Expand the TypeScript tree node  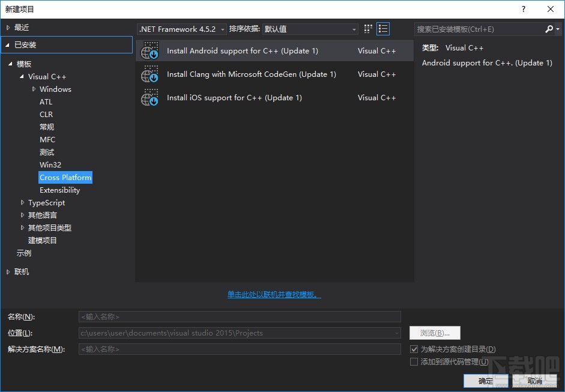22,203
